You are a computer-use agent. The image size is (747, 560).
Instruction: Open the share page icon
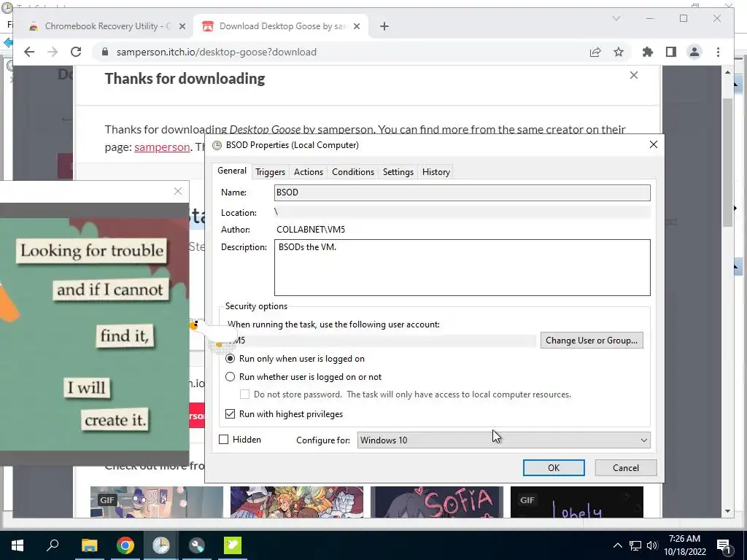595,52
